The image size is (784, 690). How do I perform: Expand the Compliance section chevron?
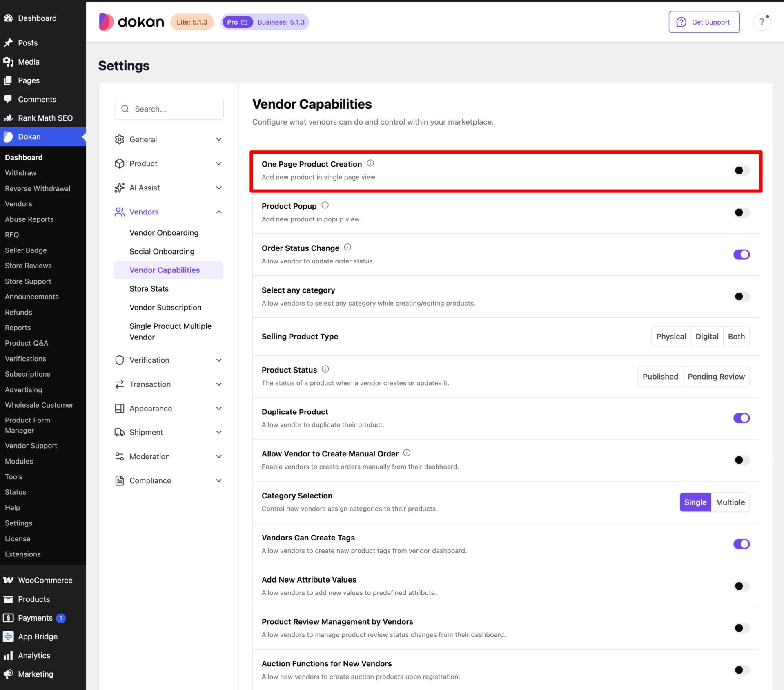219,481
